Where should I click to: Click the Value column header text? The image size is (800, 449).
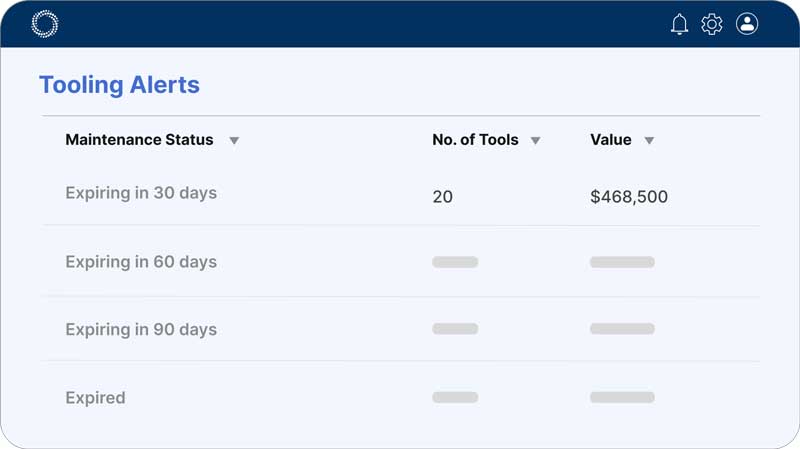pyautogui.click(x=611, y=140)
